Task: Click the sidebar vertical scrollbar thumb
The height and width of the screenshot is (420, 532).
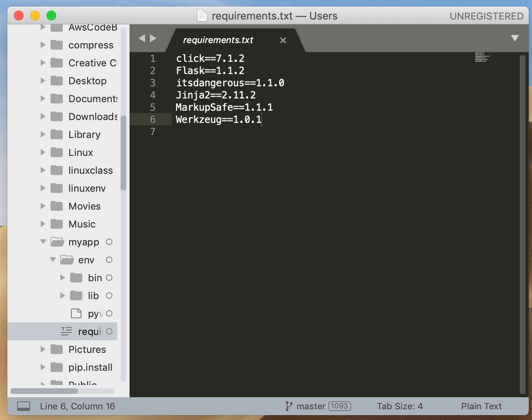Action: [123, 153]
